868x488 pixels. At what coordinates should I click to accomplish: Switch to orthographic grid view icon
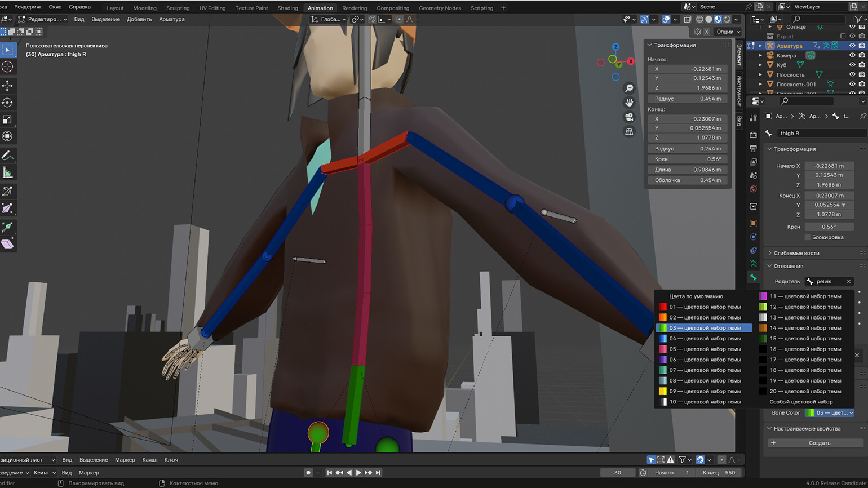(x=629, y=132)
